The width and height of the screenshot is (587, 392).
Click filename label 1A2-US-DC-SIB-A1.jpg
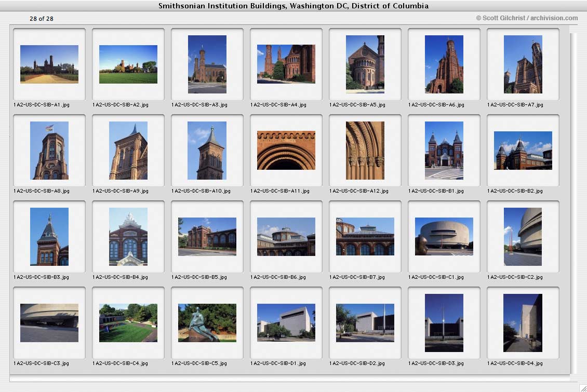point(42,105)
